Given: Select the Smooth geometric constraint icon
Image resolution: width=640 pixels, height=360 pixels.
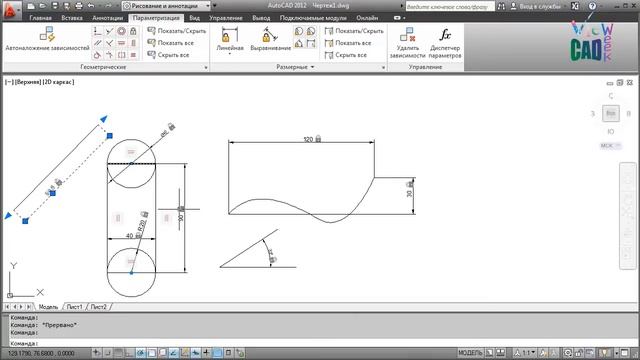Looking at the screenshot, I should 109,55.
